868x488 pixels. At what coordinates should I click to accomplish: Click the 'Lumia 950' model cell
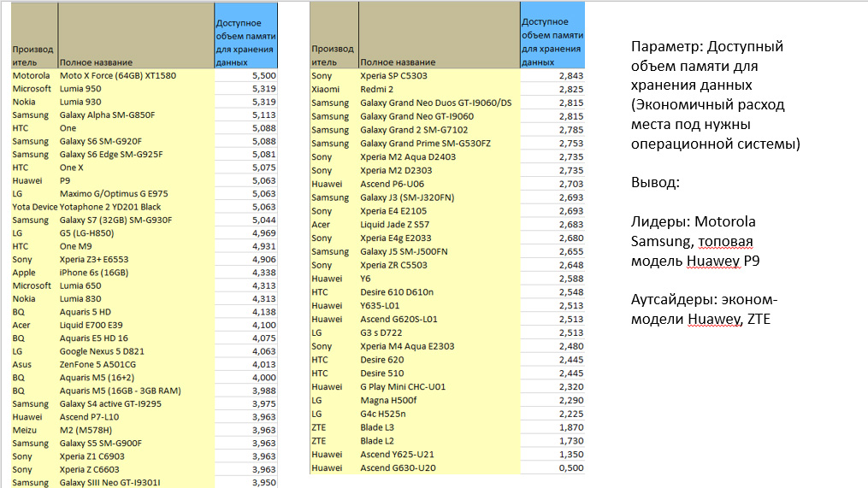point(136,89)
